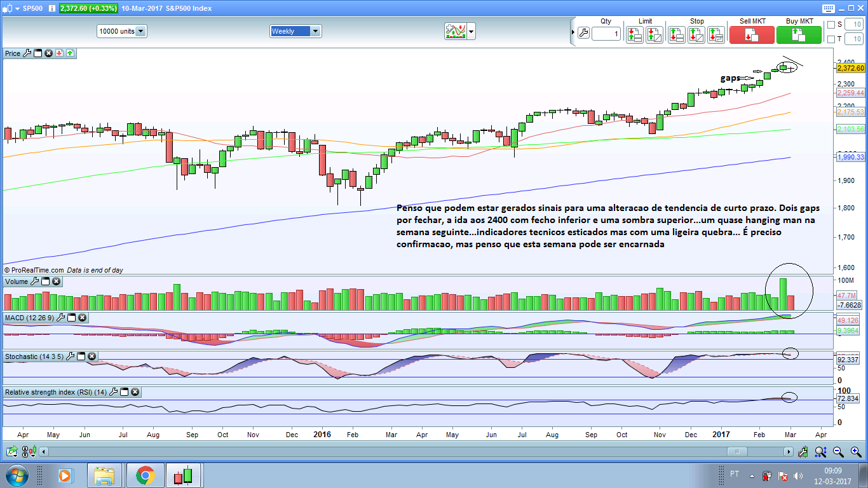
Task: Open the Windows Start menu
Action: pyautogui.click(x=16, y=475)
